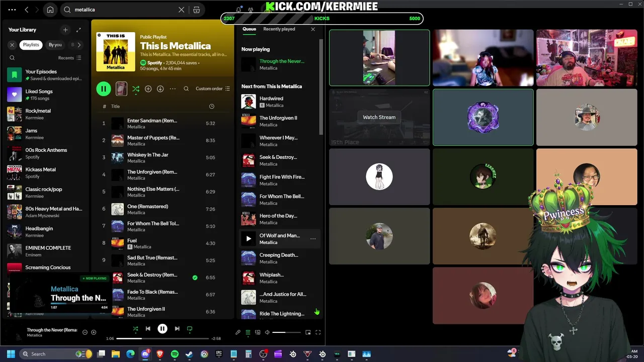The height and width of the screenshot is (362, 644).
Task: Open the notifications bell
Action: coord(239,10)
